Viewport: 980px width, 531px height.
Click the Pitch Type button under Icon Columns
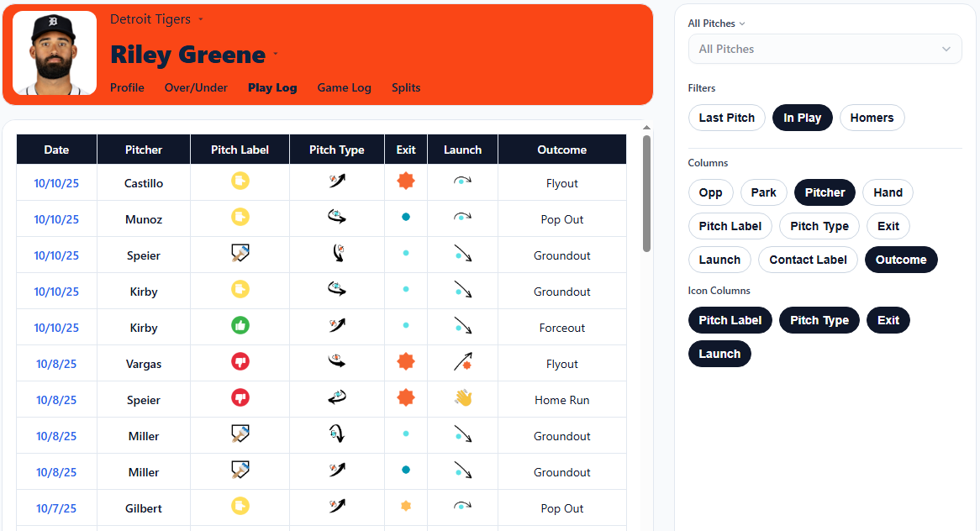point(819,320)
